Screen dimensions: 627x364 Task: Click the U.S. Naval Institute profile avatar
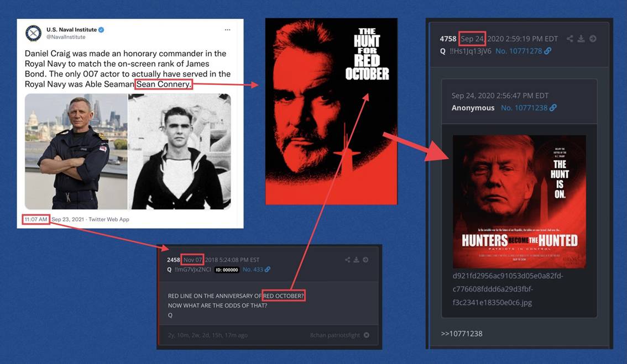(33, 33)
